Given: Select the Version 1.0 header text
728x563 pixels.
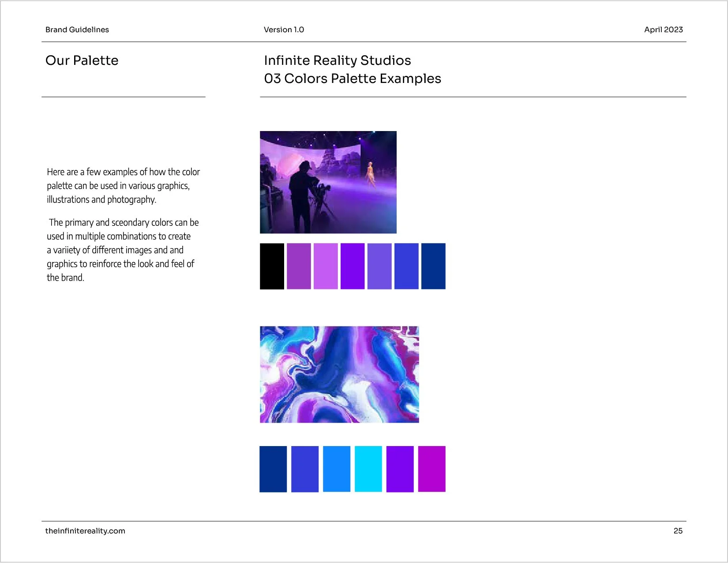Looking at the screenshot, I should [284, 30].
